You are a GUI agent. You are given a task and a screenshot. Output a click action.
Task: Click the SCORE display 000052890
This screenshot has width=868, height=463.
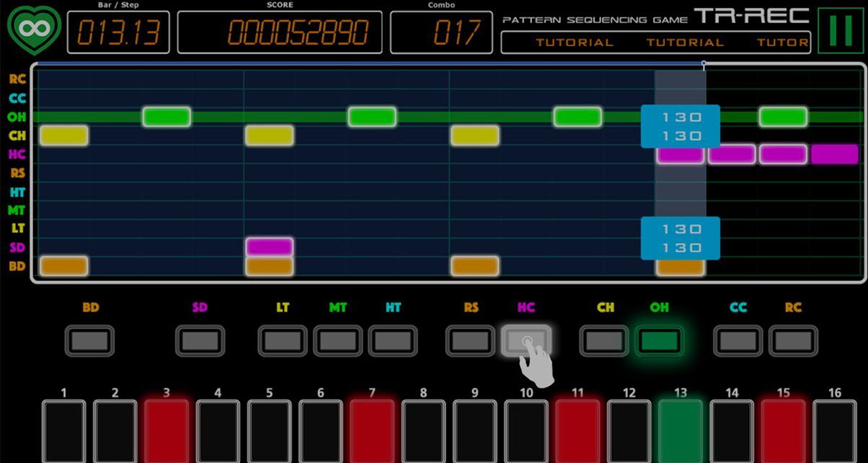(x=281, y=32)
